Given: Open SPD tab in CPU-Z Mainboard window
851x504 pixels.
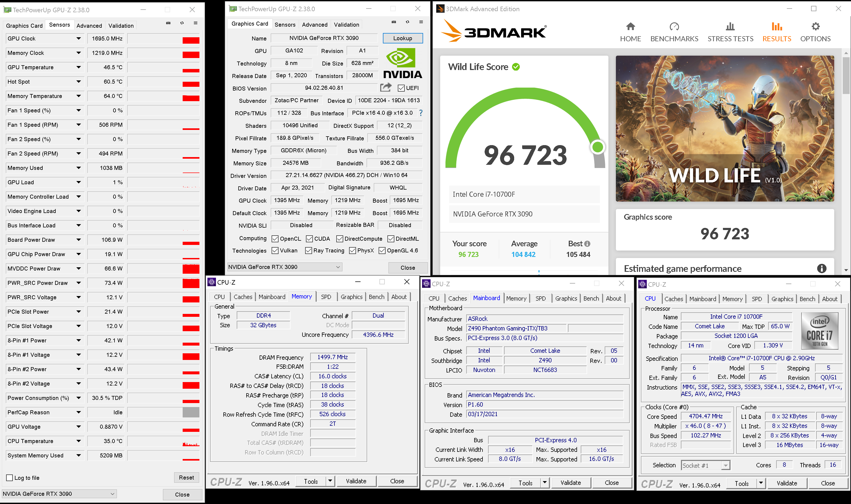Looking at the screenshot, I should coord(540,298).
